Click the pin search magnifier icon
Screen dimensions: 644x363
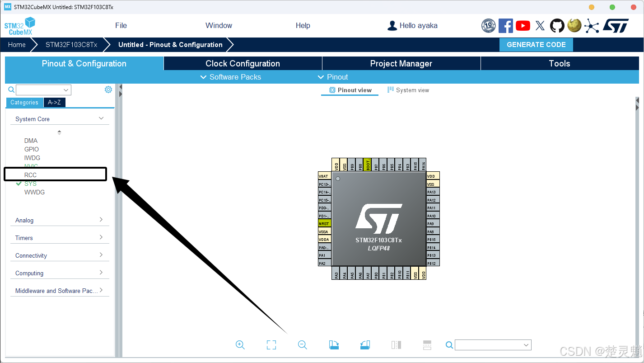click(449, 345)
